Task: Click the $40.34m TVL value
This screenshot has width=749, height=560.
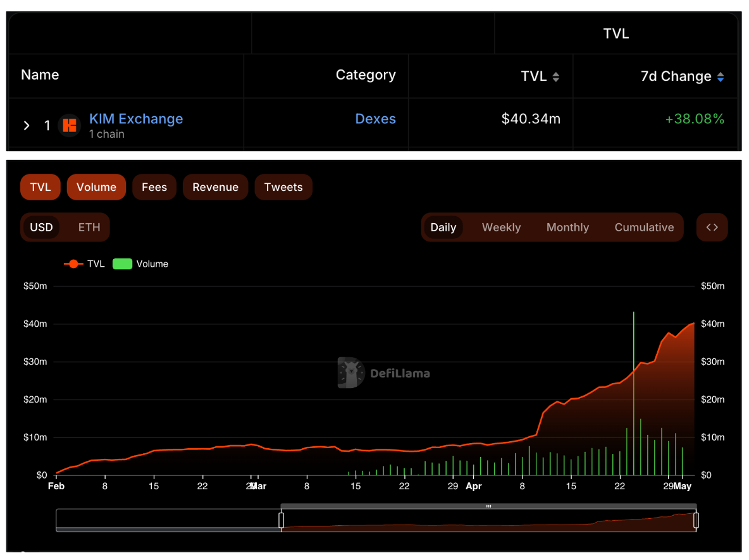Action: [531, 119]
